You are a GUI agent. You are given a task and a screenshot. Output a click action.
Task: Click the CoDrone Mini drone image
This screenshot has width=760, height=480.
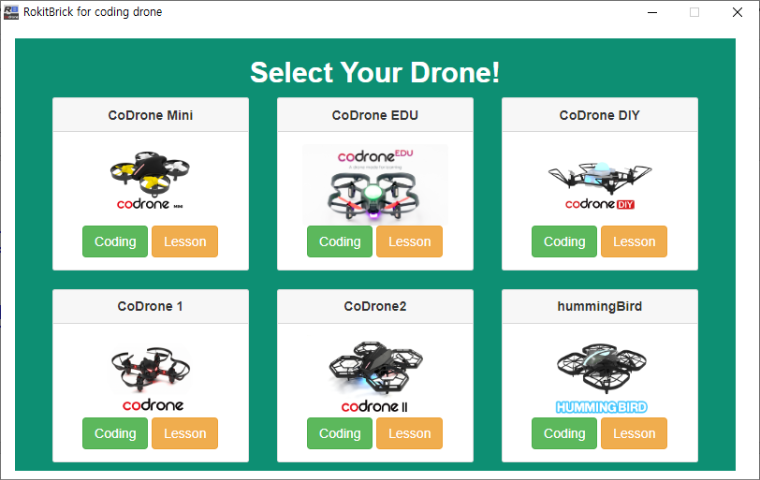pyautogui.click(x=150, y=180)
